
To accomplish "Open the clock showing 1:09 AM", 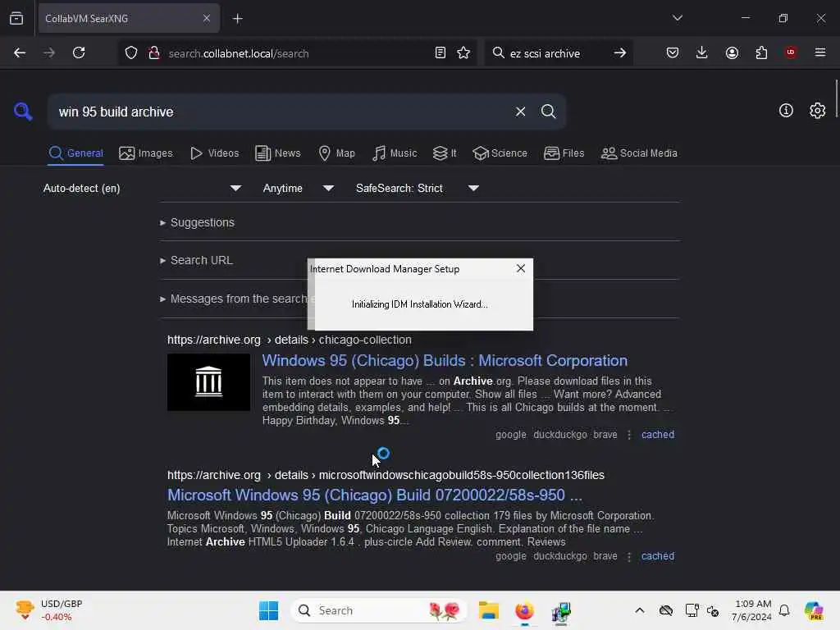I will tap(752, 610).
